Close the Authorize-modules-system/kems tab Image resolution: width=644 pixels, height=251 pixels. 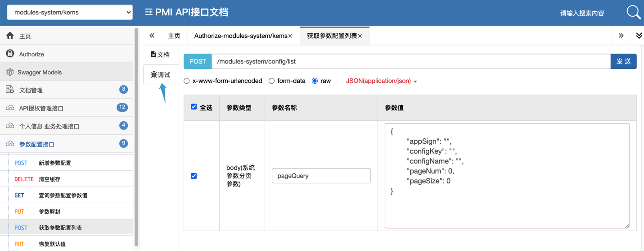pos(290,36)
